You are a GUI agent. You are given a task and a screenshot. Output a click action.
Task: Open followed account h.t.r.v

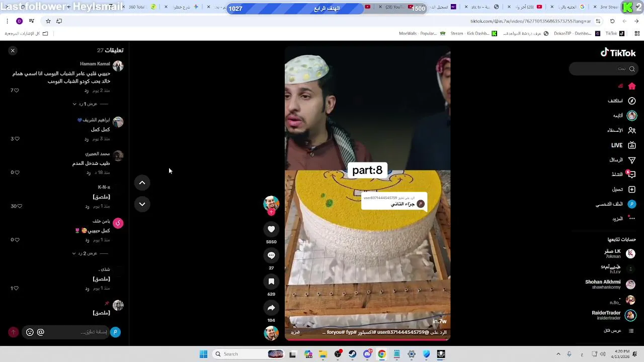click(619, 269)
